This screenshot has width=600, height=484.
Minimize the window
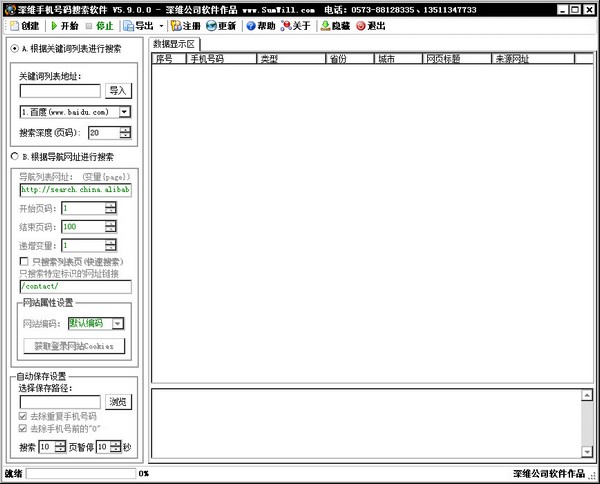(562, 10)
